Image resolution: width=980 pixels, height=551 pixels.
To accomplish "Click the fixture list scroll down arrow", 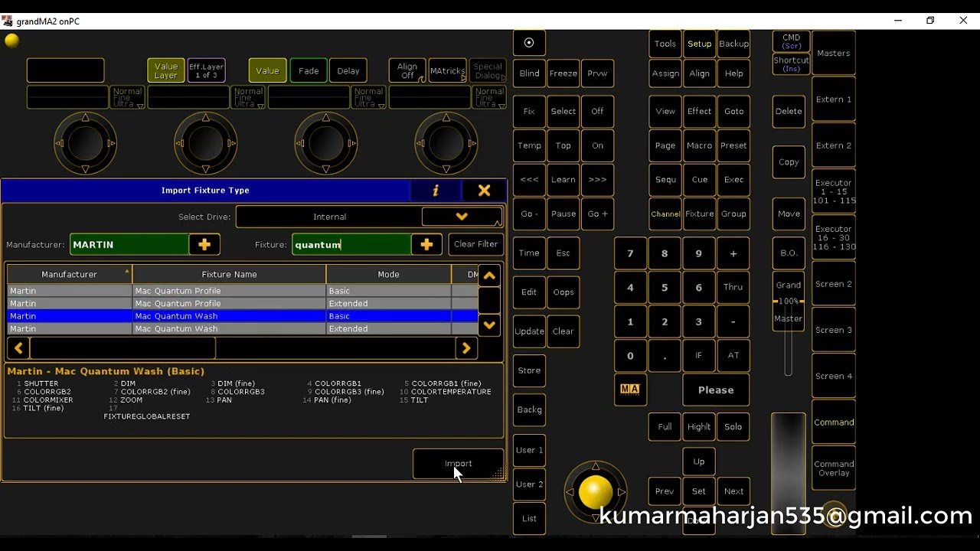I will tap(489, 324).
